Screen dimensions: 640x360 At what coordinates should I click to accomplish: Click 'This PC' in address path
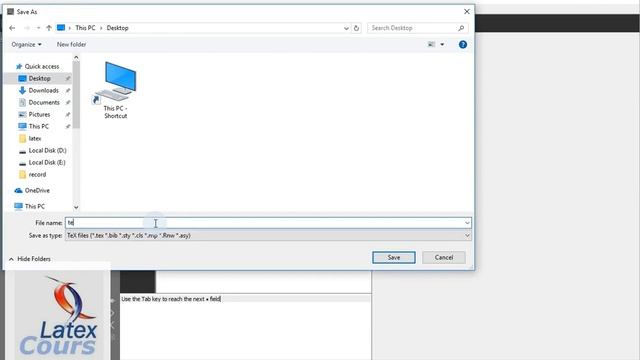point(85,28)
